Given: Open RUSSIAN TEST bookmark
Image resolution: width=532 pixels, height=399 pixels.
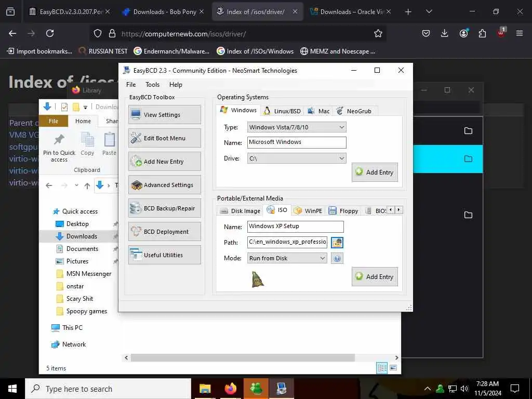Looking at the screenshot, I should [x=103, y=51].
